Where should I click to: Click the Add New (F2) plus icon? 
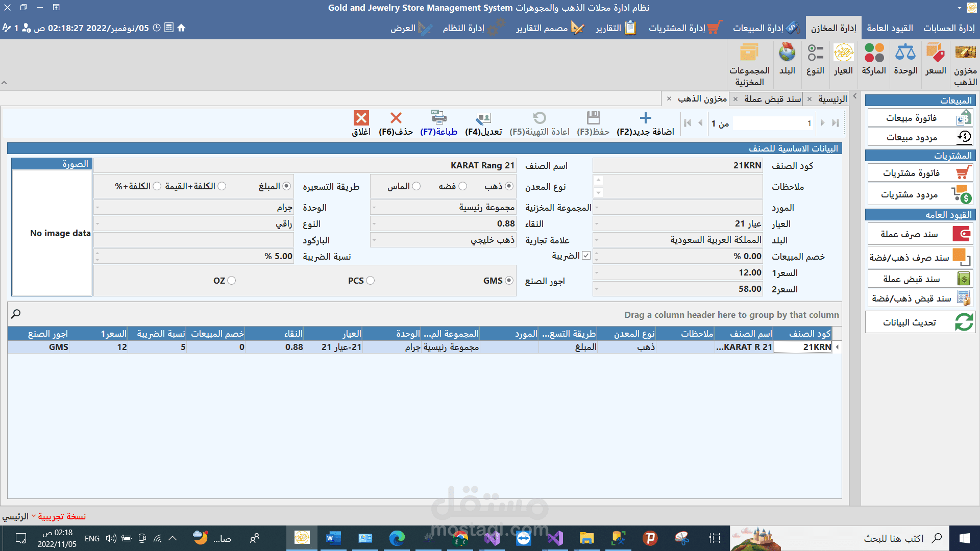[645, 118]
